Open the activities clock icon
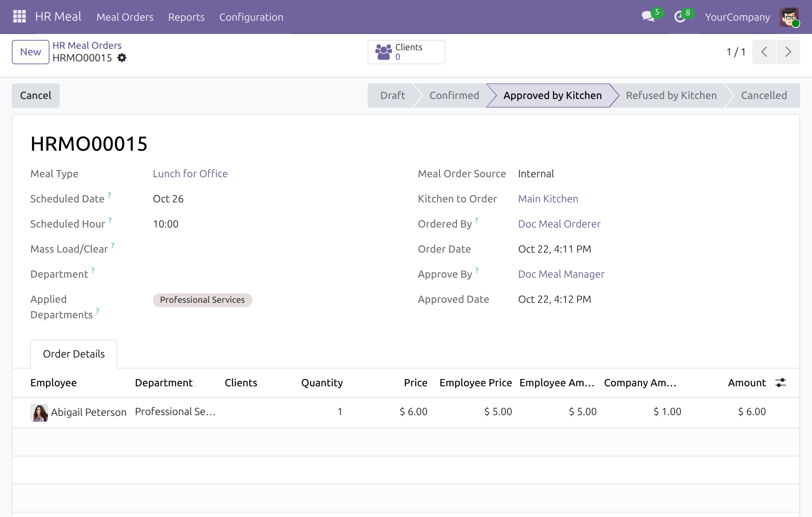The image size is (812, 517). (x=679, y=17)
